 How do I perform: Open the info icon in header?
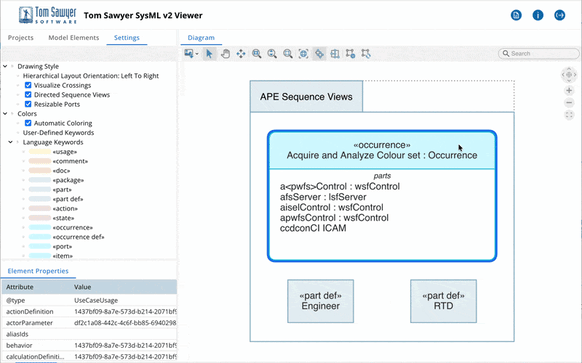pos(538,15)
